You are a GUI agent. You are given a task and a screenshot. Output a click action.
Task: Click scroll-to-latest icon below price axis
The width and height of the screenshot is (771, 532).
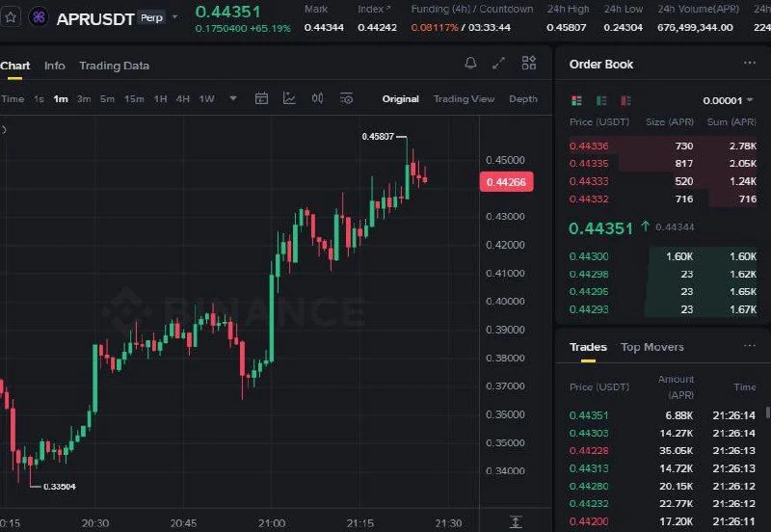coord(516,521)
